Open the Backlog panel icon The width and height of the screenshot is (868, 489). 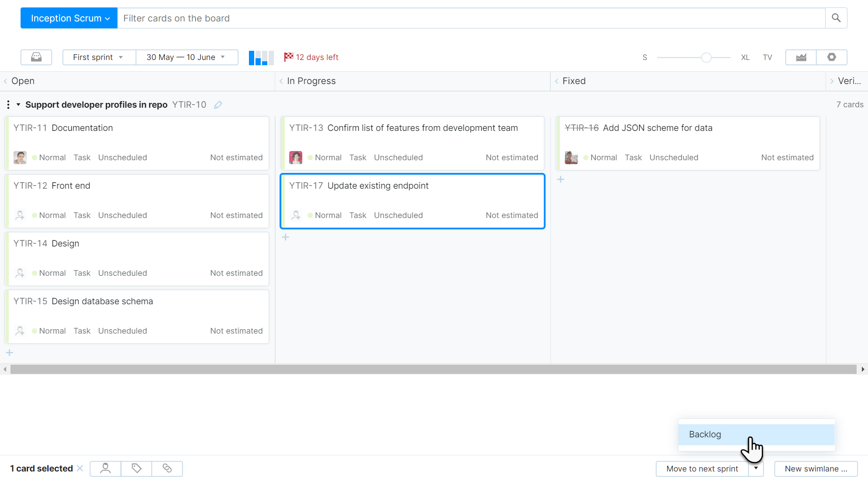36,57
